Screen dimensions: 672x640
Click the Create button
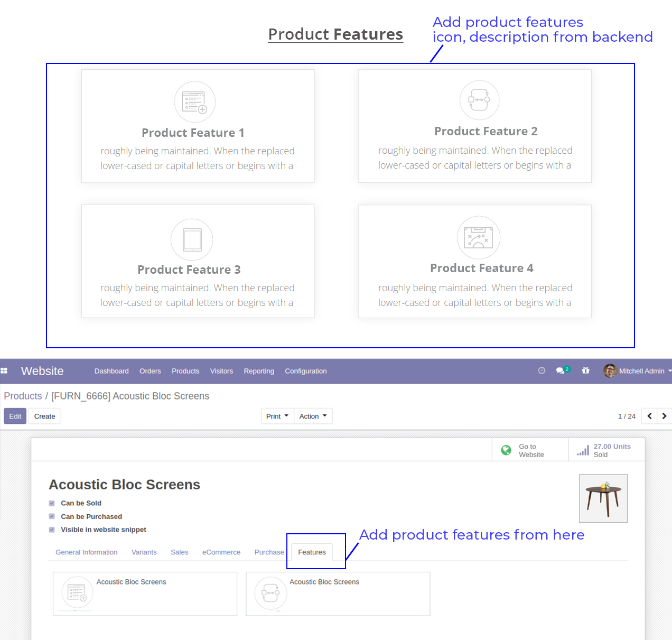click(x=45, y=416)
